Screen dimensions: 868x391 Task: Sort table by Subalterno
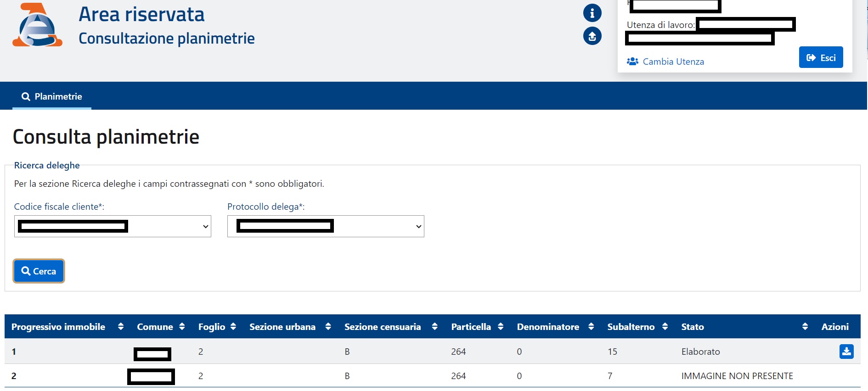point(665,327)
